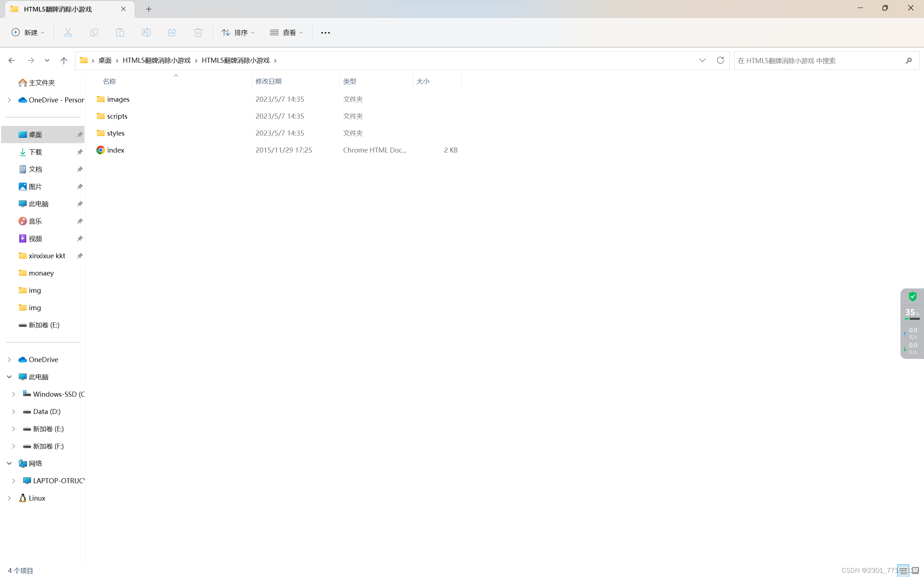Viewport: 924px width, 577px height.
Task: Select the Cut icon on the toolbar
Action: [68, 32]
